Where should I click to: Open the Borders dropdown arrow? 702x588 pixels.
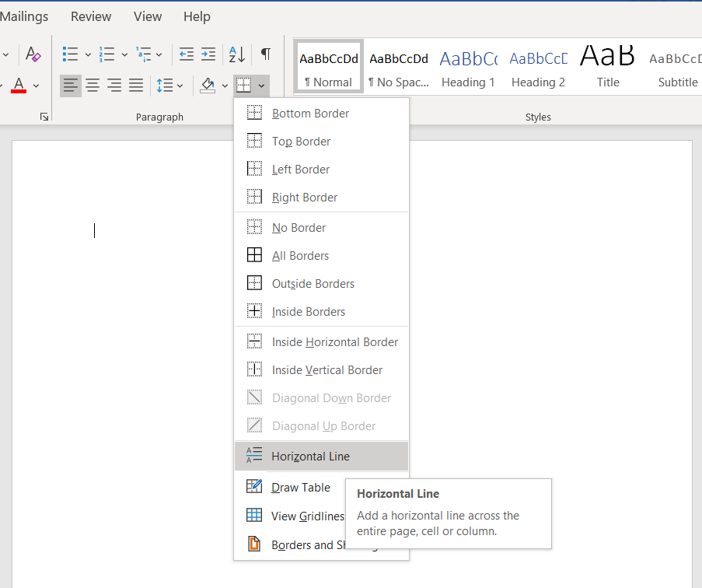pyautogui.click(x=261, y=86)
